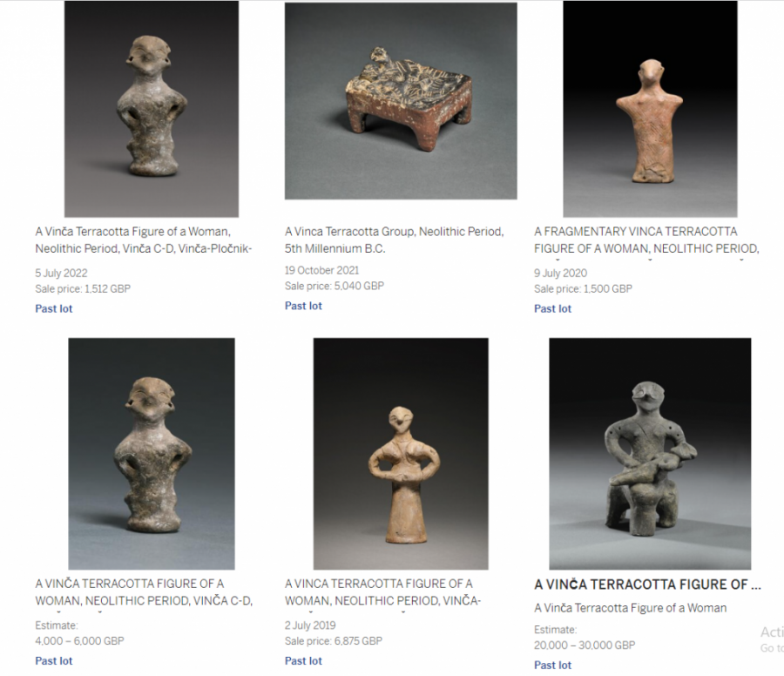Click uppercase title 'A VINČA TERRACOTTA FIGURE OF A WOMAN, NEOLITHIC PERIOD, VINČA C-D'
This screenshot has width=784, height=676.
144,592
